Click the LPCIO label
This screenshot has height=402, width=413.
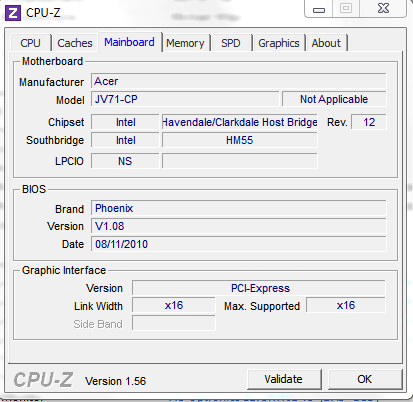[69, 161]
